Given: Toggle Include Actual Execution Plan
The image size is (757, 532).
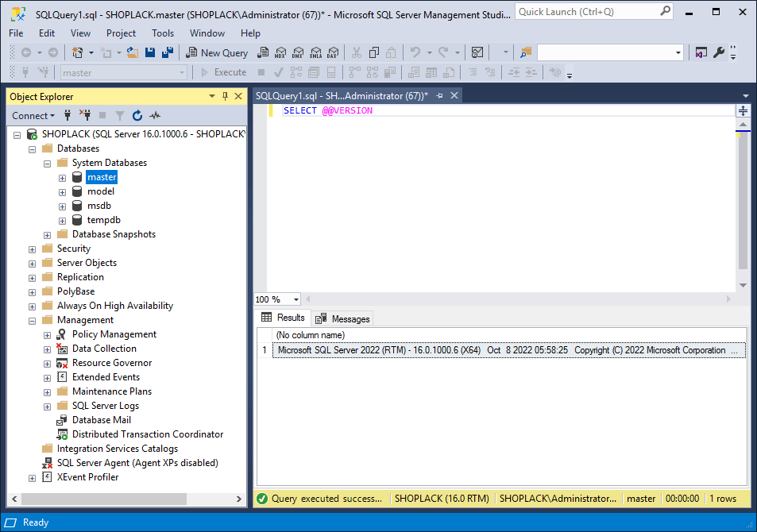Looking at the screenshot, I should click(355, 72).
